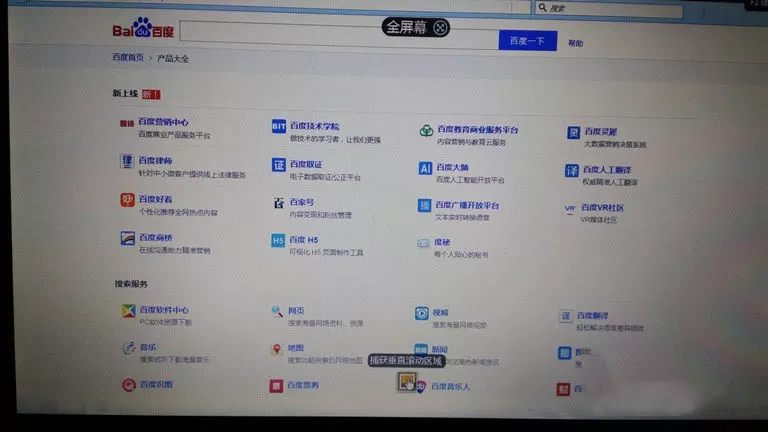Open the 百度营销中心 product icon

(x=127, y=123)
